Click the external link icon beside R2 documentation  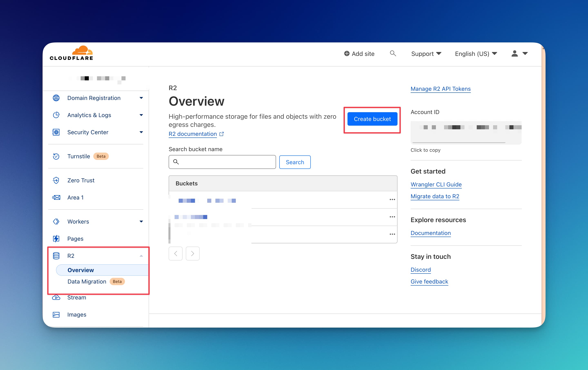[x=222, y=134]
